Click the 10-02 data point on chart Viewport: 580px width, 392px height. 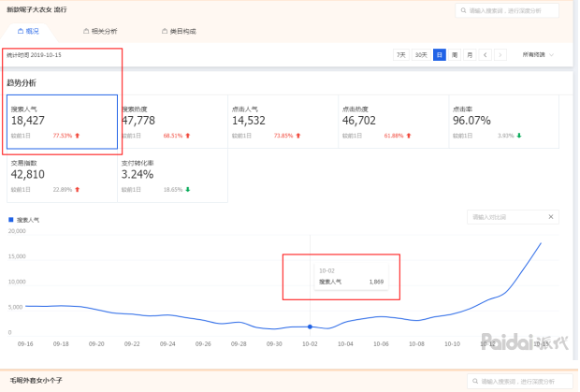pos(310,327)
